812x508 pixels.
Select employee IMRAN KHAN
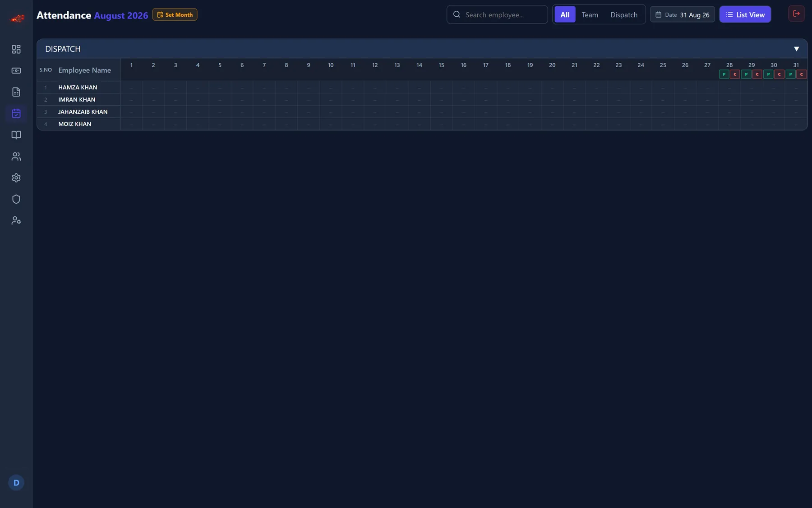pyautogui.click(x=77, y=99)
